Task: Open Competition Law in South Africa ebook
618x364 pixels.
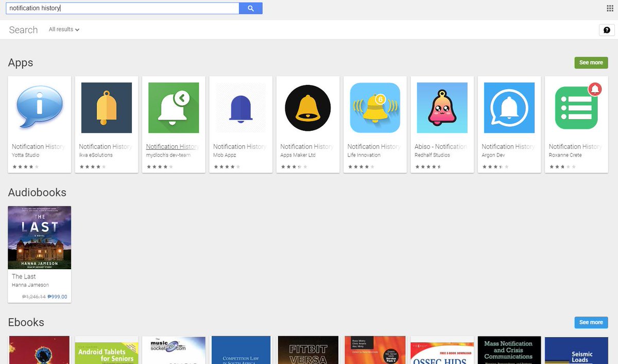Action: pos(241,350)
